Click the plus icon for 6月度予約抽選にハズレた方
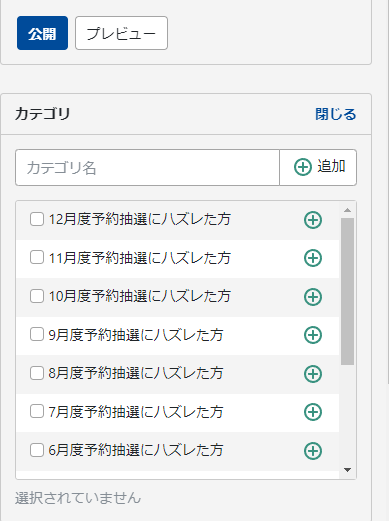 click(x=313, y=451)
